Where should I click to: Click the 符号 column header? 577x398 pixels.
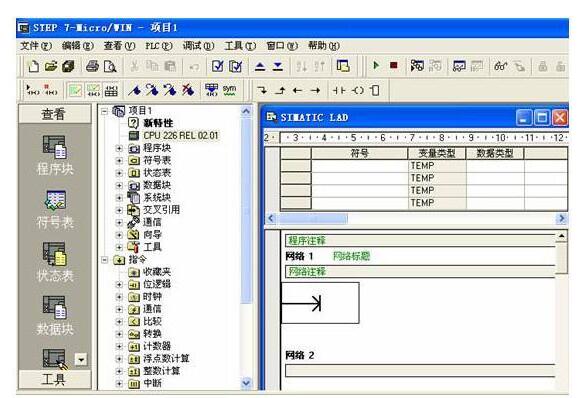point(360,153)
